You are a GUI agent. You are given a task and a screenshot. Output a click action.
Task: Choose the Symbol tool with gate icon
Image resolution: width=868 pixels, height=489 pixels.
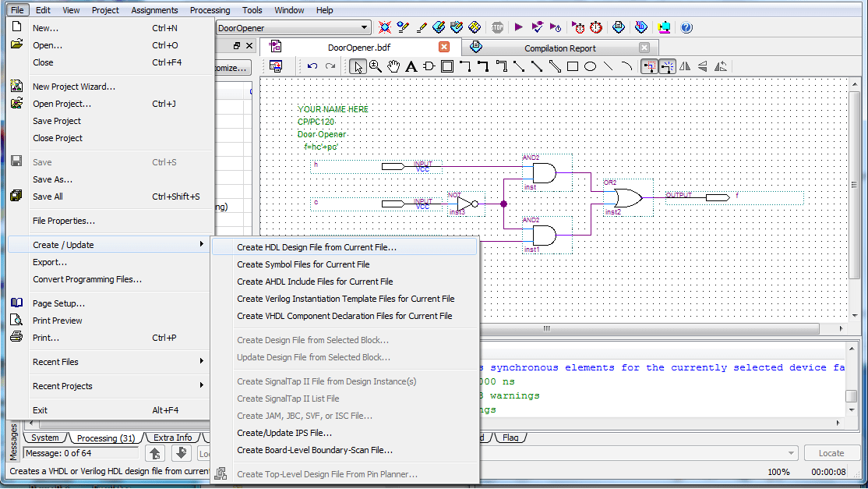429,66
